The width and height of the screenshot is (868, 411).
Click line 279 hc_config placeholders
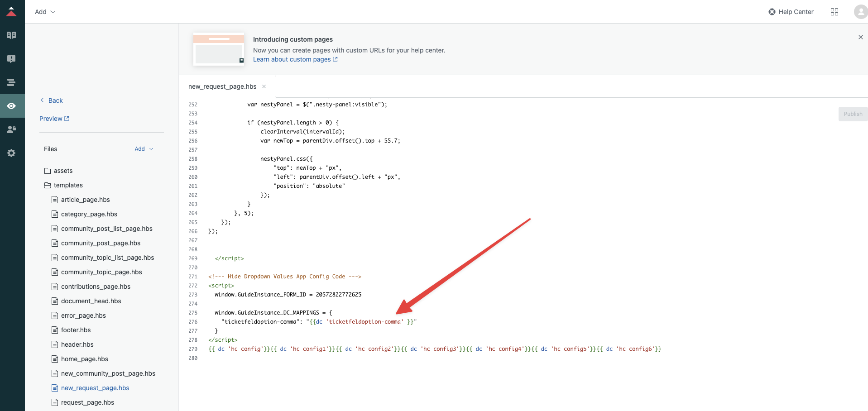(435, 349)
